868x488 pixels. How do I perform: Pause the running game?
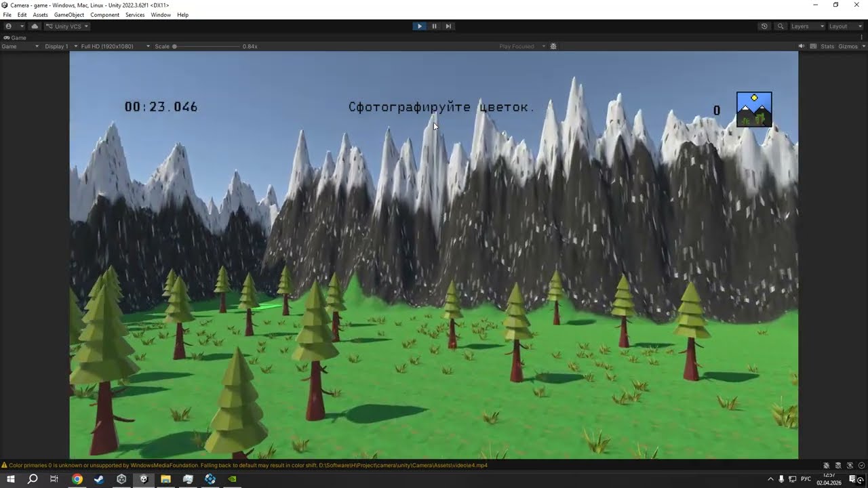tap(434, 26)
